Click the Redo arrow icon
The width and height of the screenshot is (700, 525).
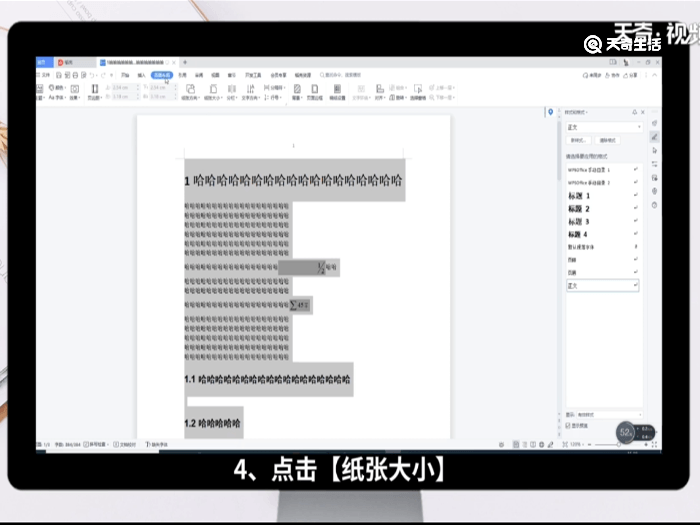[x=103, y=75]
